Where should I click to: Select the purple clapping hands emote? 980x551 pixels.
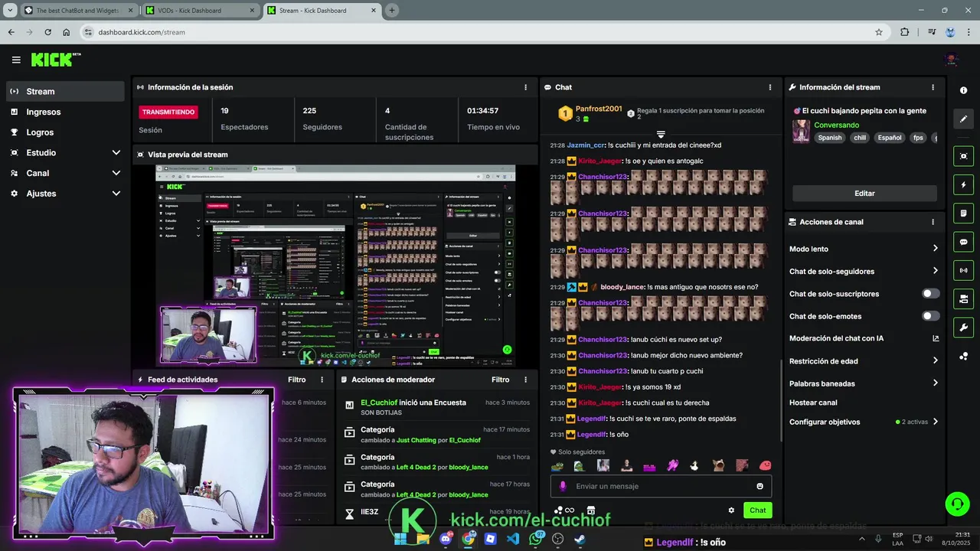[x=672, y=465]
